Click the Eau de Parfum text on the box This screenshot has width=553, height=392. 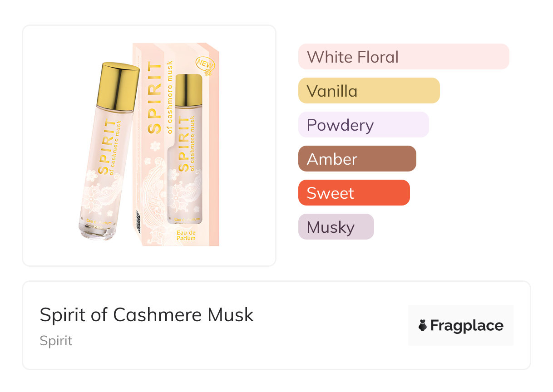click(187, 235)
